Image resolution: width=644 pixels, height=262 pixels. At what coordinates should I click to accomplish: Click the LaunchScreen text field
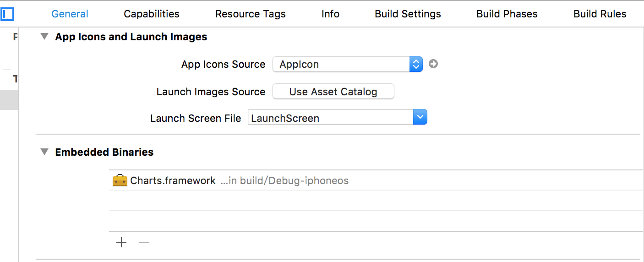tap(330, 118)
